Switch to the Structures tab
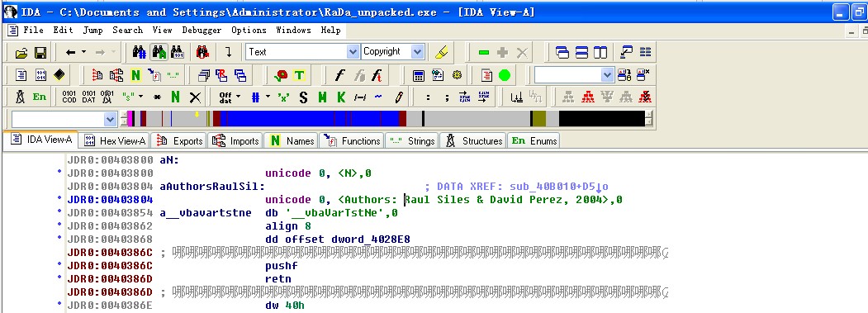 click(474, 140)
